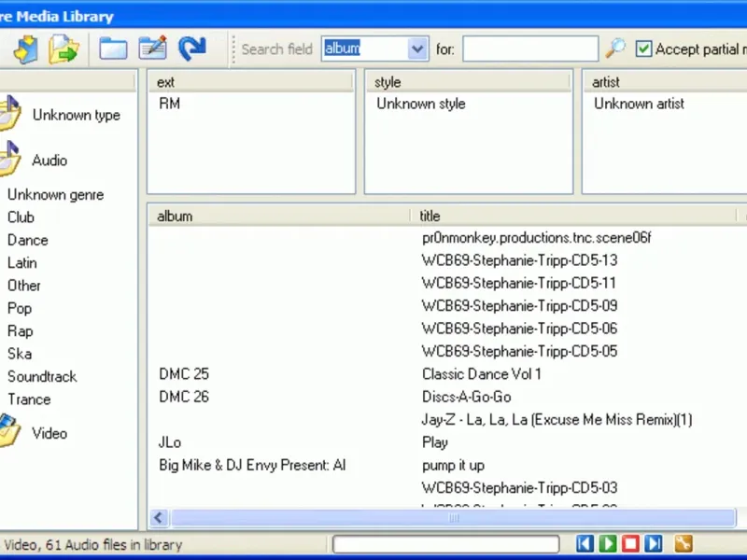
Task: Select track WCB69-Stephanie-Tripp-CD5-05
Action: click(x=519, y=352)
